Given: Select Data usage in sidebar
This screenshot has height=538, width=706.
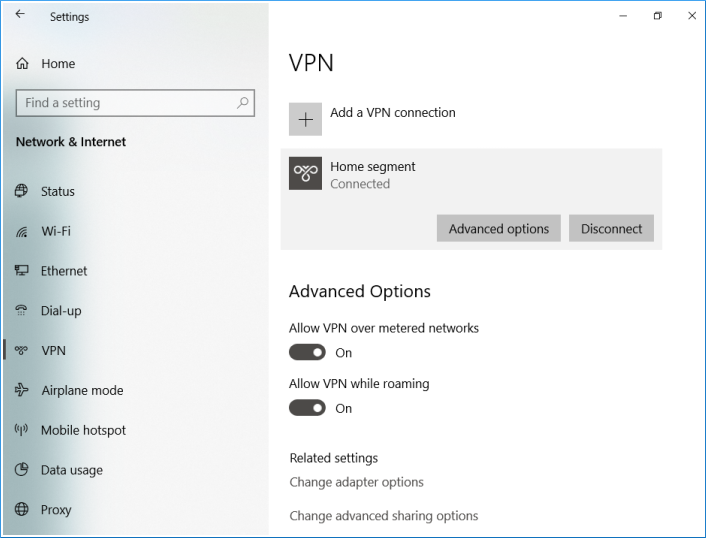Looking at the screenshot, I should pyautogui.click(x=71, y=470).
